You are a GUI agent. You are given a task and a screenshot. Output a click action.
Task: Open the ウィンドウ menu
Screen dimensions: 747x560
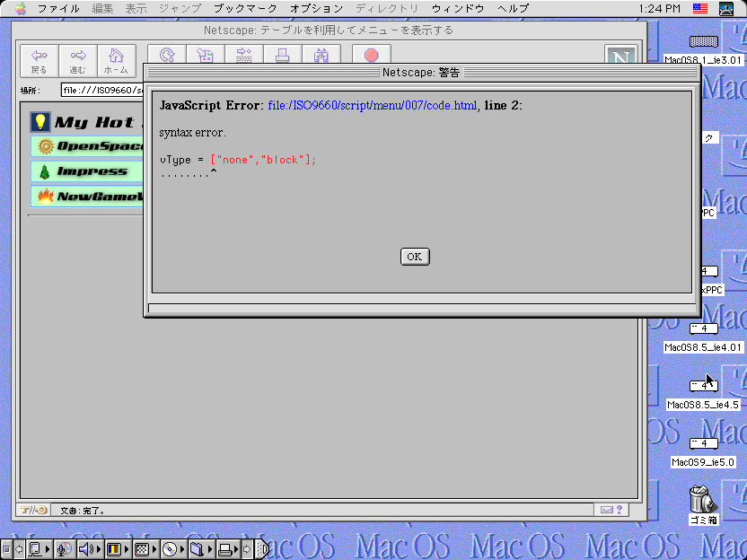click(x=458, y=9)
